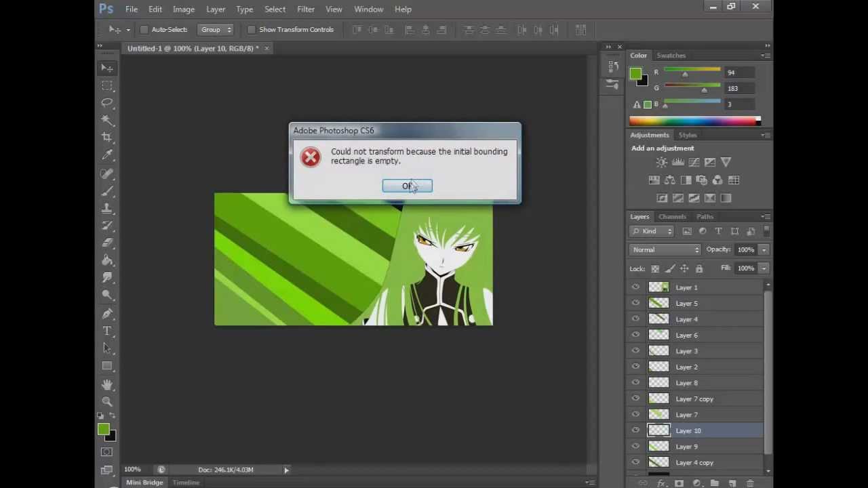Select the Eyedropper tool

click(x=107, y=155)
